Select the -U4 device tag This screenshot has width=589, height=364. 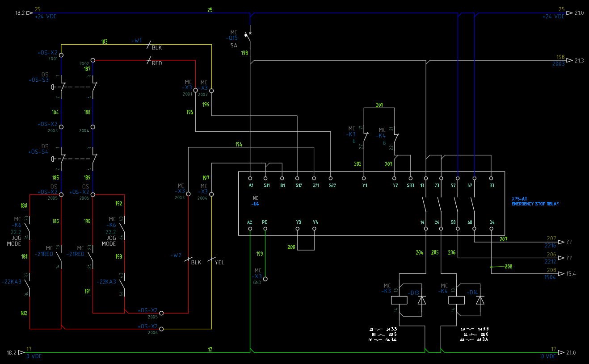[x=255, y=204]
